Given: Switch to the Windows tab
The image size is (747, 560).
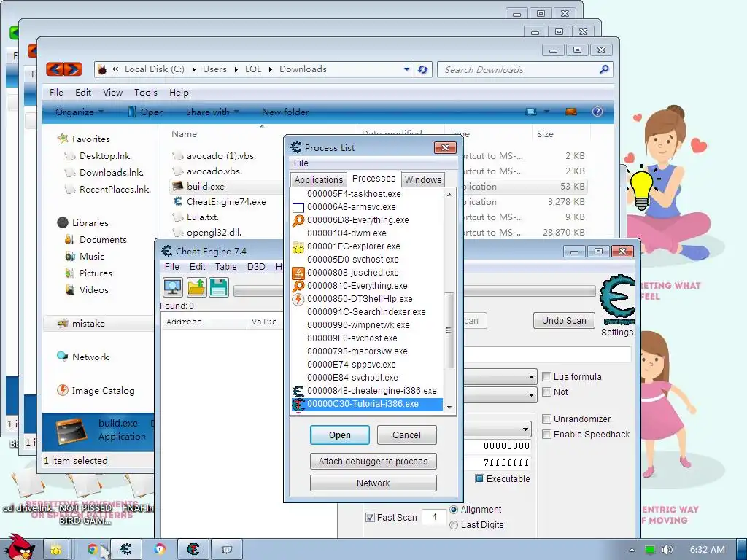Looking at the screenshot, I should coord(423,179).
